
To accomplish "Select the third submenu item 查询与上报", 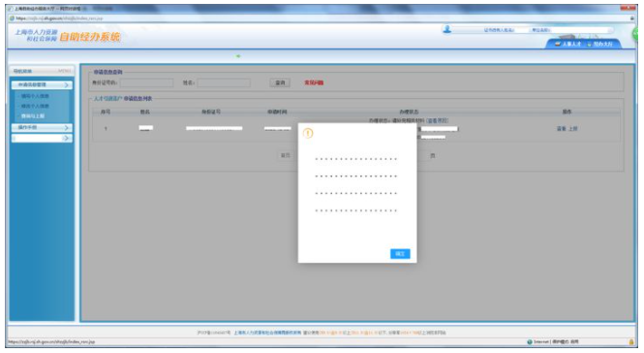I will tap(33, 116).
